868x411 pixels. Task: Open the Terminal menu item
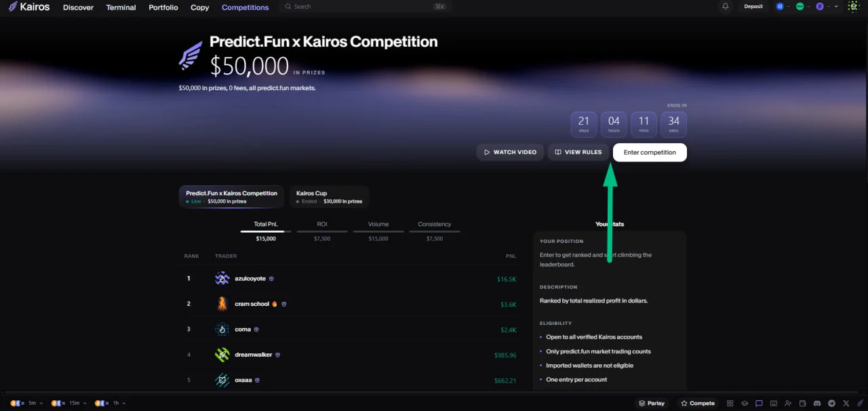tap(121, 7)
